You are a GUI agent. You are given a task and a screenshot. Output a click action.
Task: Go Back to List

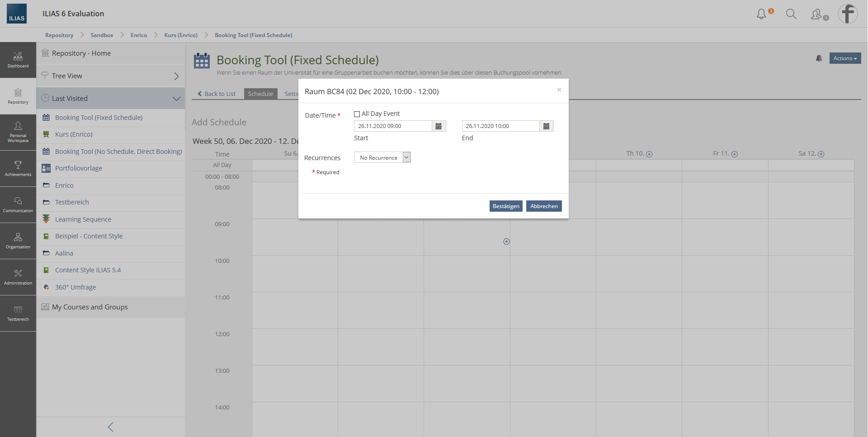pyautogui.click(x=217, y=94)
